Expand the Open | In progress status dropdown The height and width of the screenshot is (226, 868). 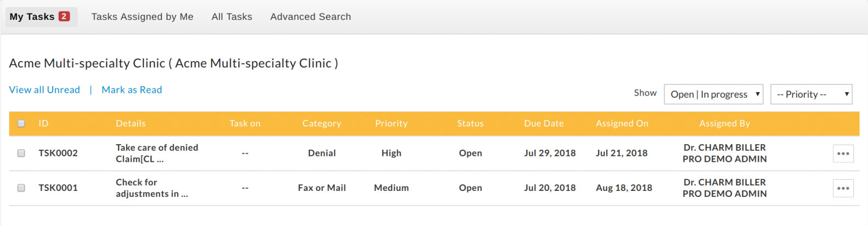[713, 94]
